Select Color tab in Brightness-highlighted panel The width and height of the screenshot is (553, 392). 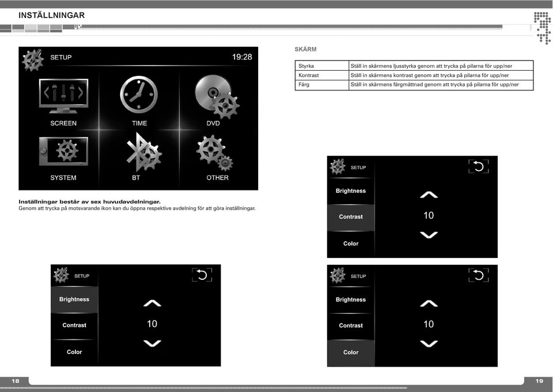pyautogui.click(x=74, y=352)
